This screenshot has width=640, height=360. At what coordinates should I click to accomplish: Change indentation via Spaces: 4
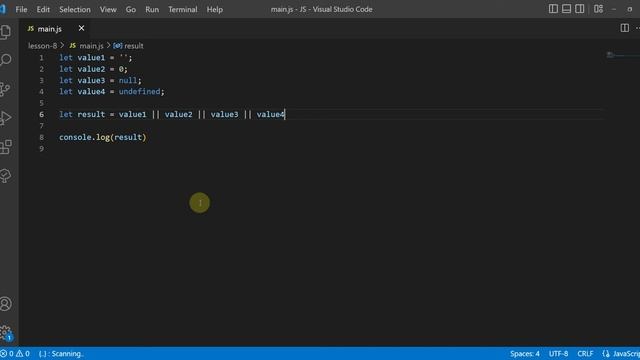pyautogui.click(x=524, y=353)
